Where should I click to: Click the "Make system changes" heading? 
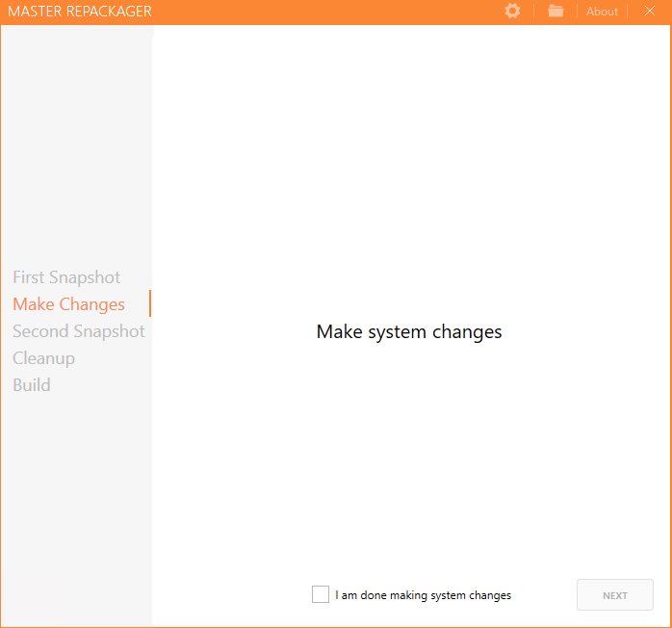point(409,332)
